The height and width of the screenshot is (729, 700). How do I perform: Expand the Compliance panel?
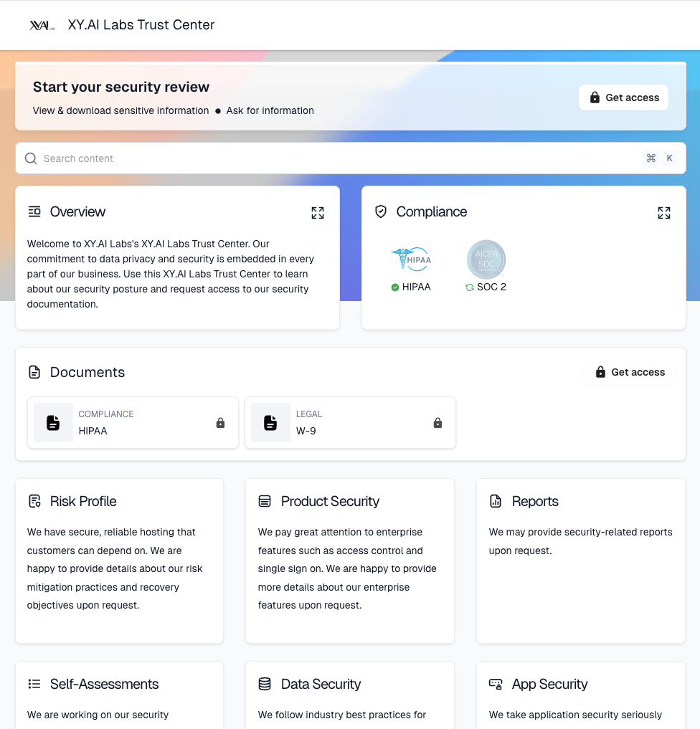[x=664, y=213]
